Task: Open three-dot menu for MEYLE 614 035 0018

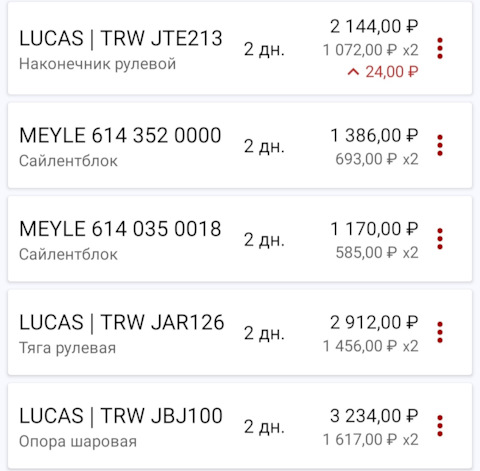Action: 440,239
